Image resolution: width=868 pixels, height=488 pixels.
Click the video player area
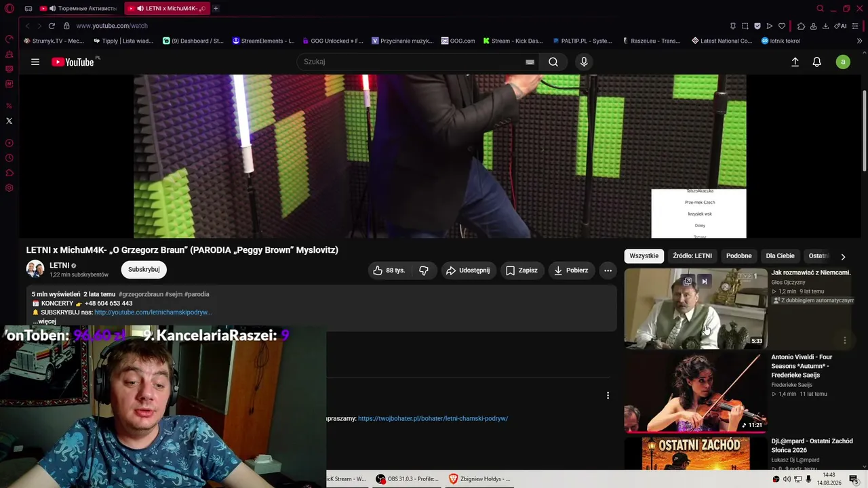pyautogui.click(x=440, y=157)
